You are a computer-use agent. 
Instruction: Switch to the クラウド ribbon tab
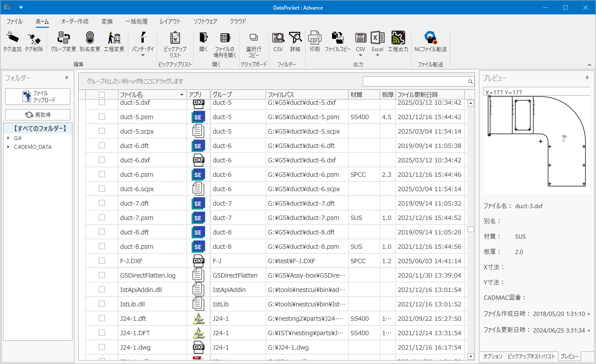coord(238,21)
